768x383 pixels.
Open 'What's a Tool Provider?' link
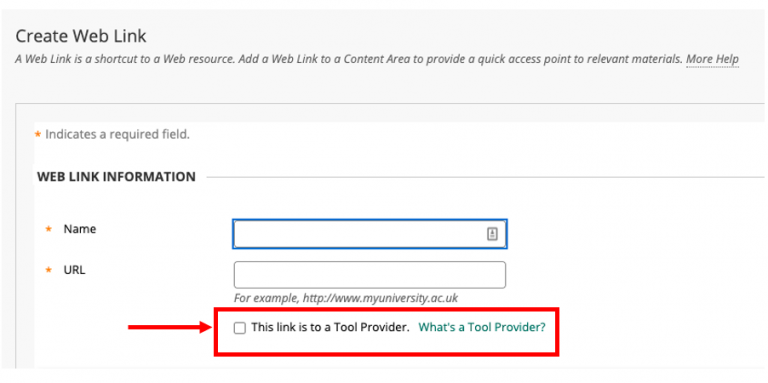coord(481,328)
